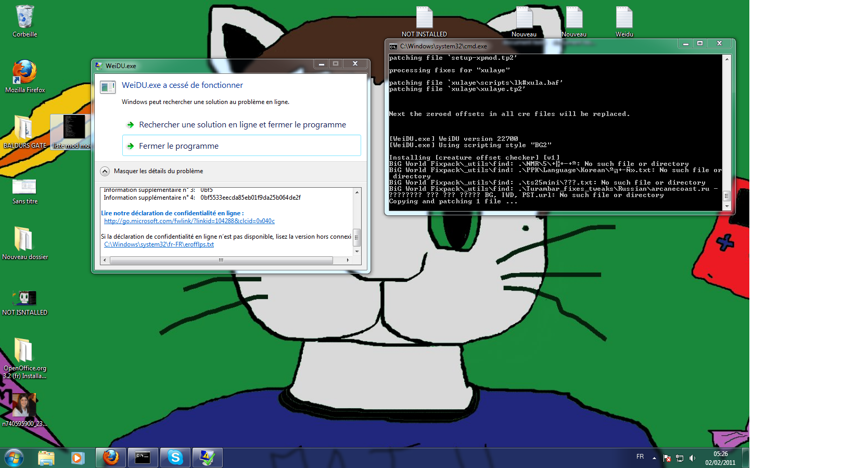The height and width of the screenshot is (468, 868).
Task: Launch Mozilla Firefox desktop shortcut
Action: 24,76
